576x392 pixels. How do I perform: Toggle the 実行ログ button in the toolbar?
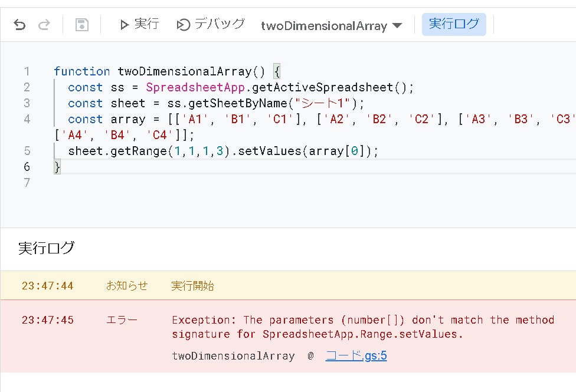pyautogui.click(x=454, y=24)
